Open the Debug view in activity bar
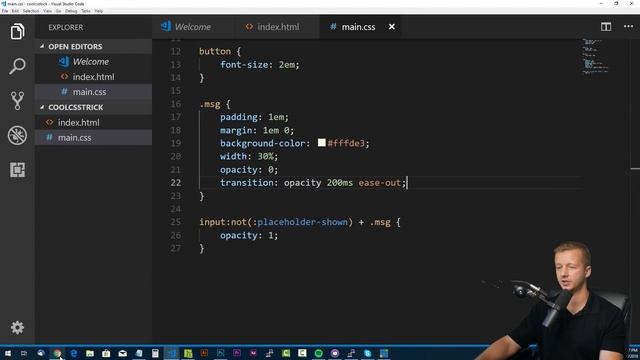This screenshot has height=360, width=640. pyautogui.click(x=17, y=135)
